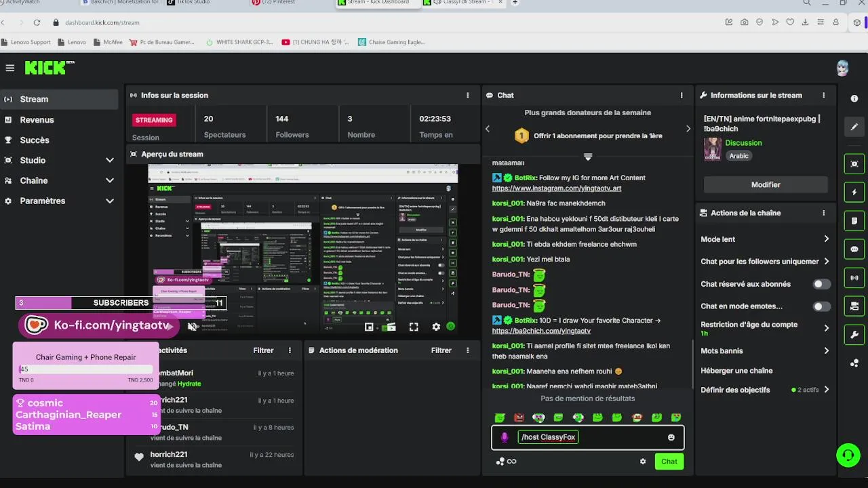Click the chat bubble icon in right rail
This screenshot has height=488, width=868.
(854, 249)
